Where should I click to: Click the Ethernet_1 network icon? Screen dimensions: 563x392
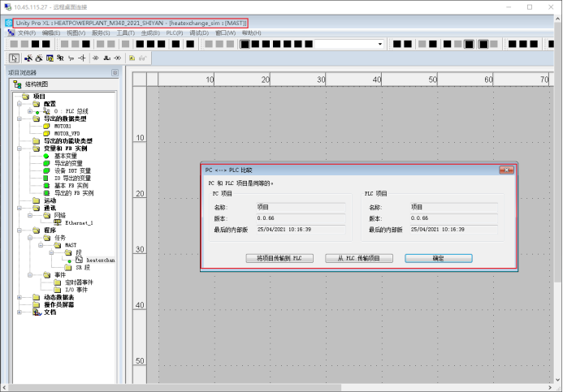coord(58,222)
